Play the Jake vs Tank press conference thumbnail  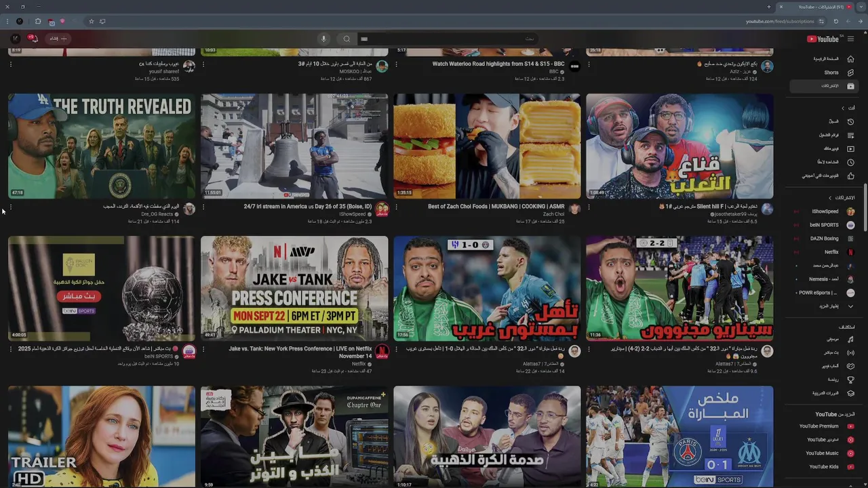(294, 288)
